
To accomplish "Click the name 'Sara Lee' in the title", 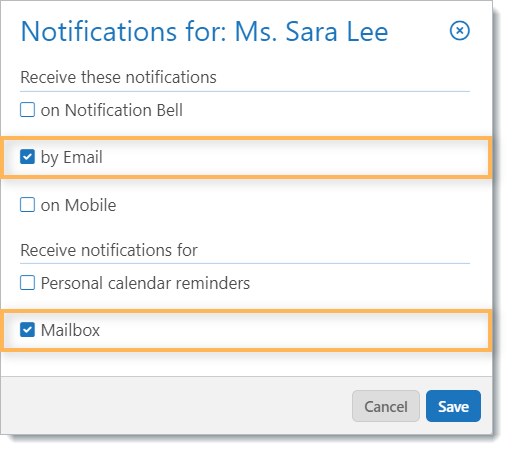I will pyautogui.click(x=337, y=32).
